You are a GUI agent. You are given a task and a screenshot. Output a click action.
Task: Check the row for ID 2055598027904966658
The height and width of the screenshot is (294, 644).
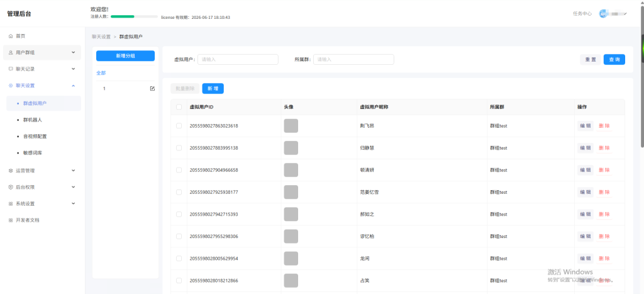tap(179, 170)
